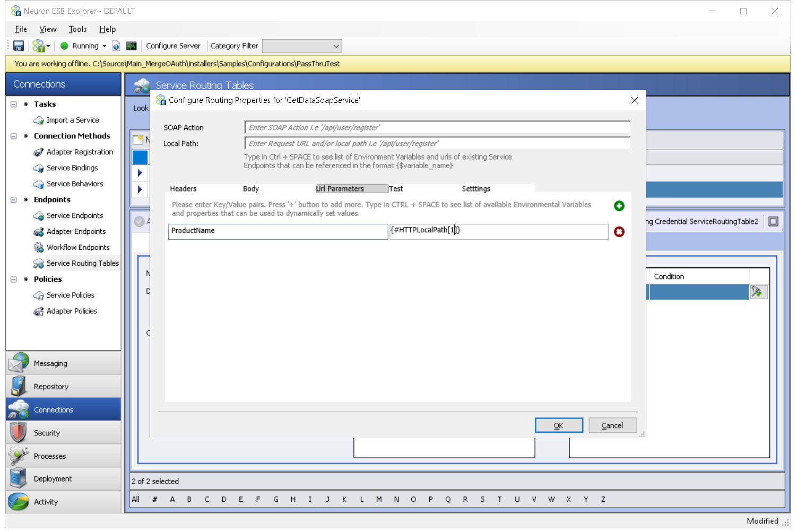Click the Adapter Endpoints icon

pyautogui.click(x=38, y=232)
